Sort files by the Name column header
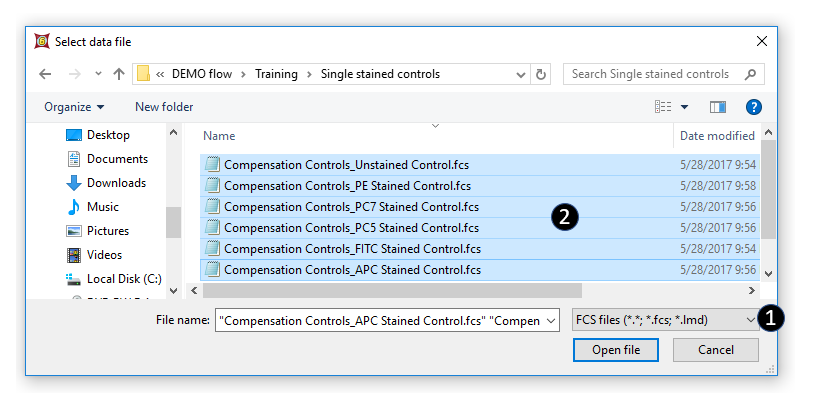 tap(219, 136)
